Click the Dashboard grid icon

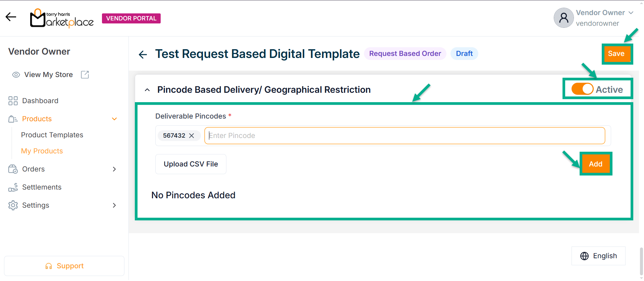tap(13, 101)
